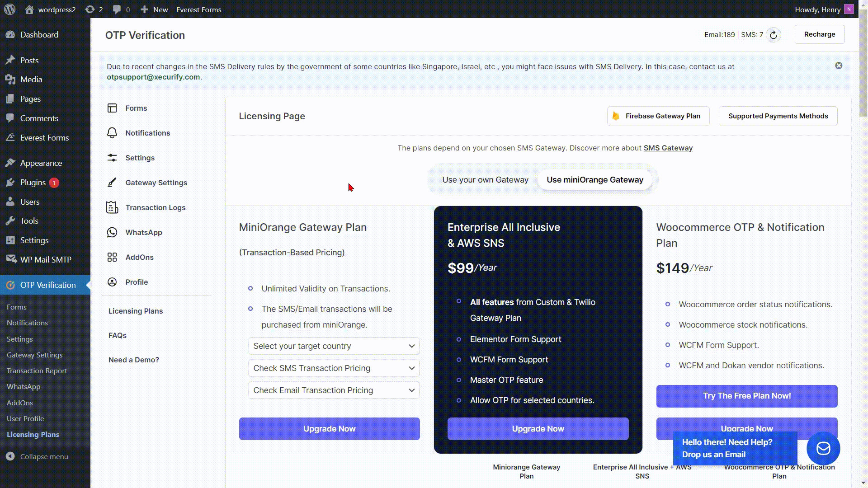The image size is (868, 488).
Task: Open the Comments admin menu item
Action: pyautogui.click(x=39, y=118)
